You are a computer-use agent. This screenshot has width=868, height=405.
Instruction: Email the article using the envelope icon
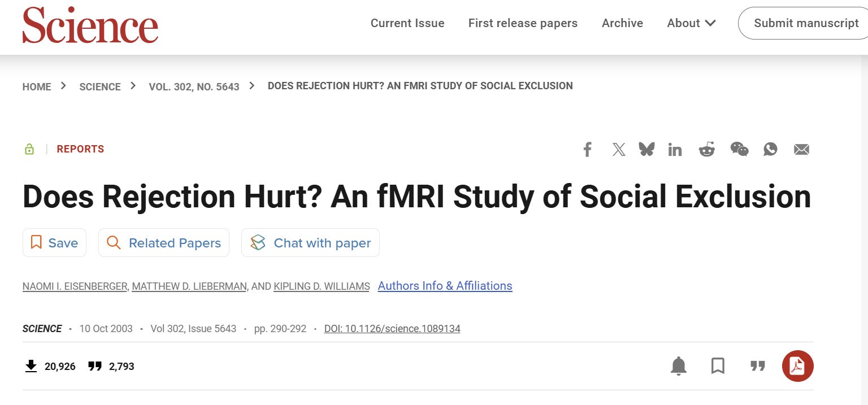(x=801, y=150)
